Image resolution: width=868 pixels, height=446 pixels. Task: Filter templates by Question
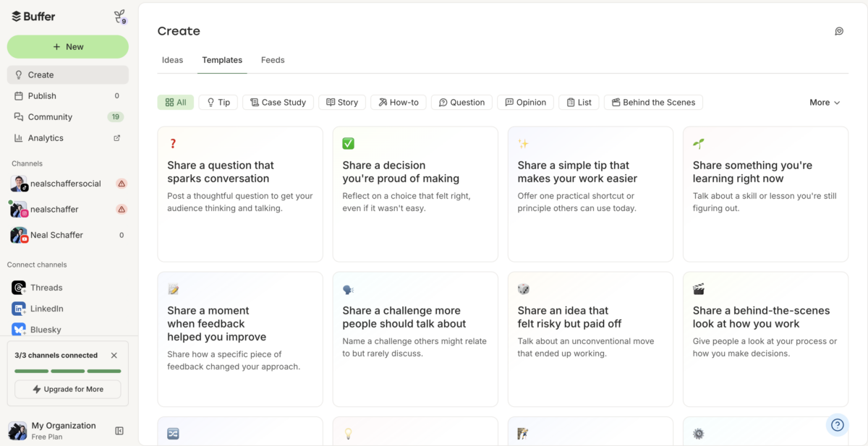(x=461, y=102)
